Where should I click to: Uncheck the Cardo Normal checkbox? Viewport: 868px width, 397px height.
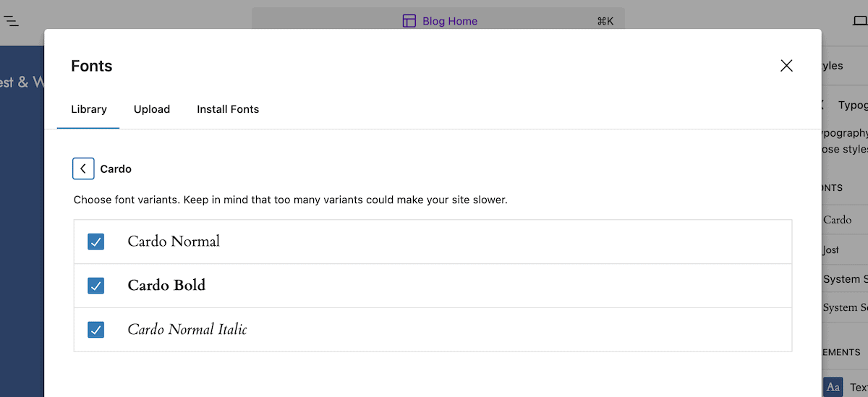[95, 242]
